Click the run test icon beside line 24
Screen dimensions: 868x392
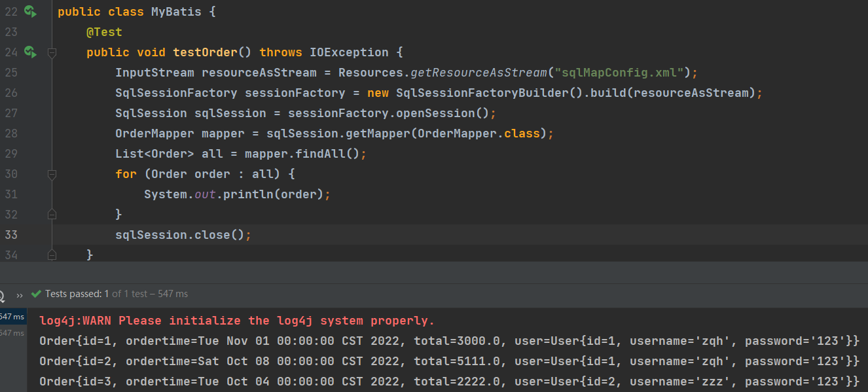29,52
